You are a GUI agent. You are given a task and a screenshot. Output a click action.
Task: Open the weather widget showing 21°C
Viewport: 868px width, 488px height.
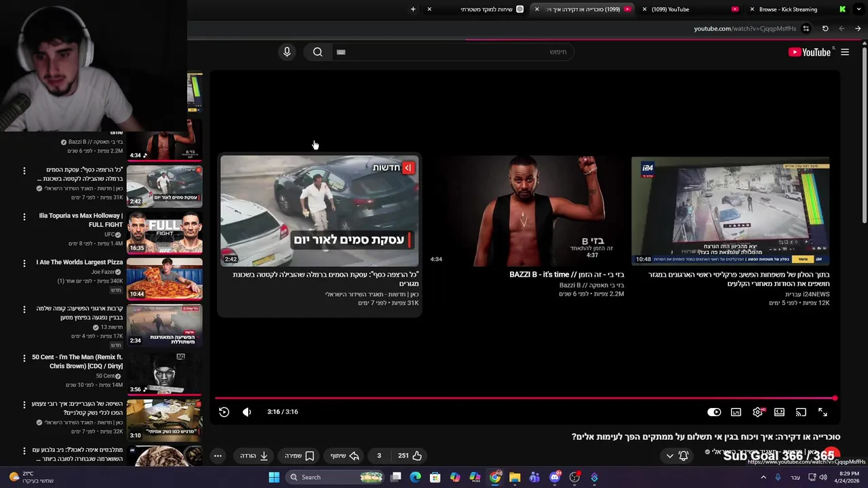point(31,477)
